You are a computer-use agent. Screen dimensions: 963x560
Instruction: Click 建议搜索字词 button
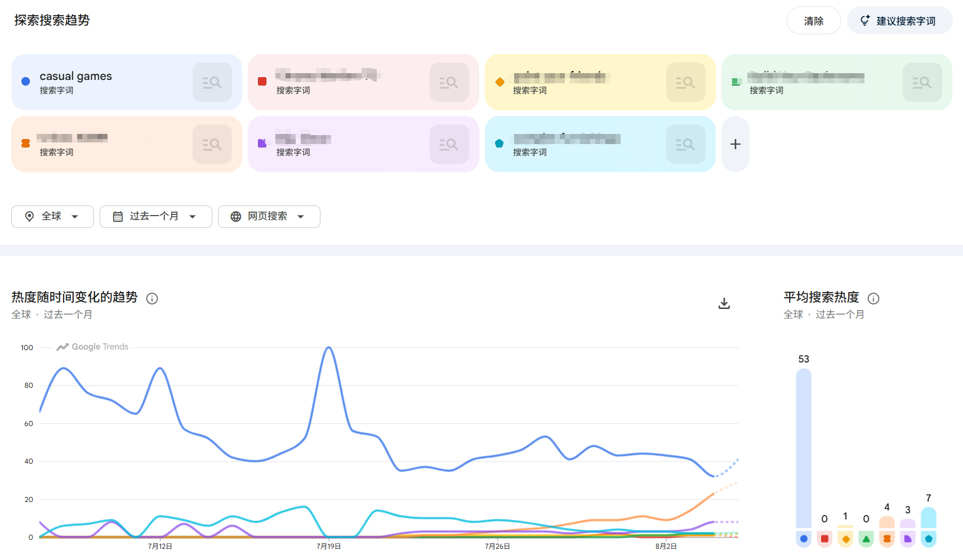[899, 21]
